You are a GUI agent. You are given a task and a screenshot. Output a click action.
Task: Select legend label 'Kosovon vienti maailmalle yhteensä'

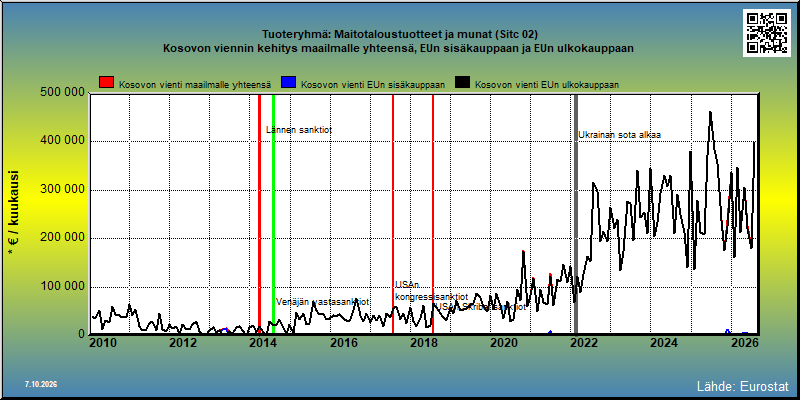(195, 85)
